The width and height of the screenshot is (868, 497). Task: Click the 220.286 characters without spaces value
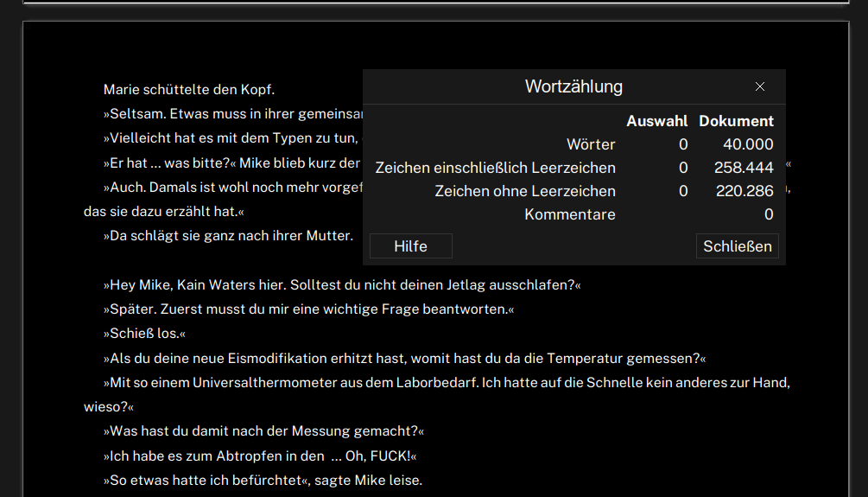coord(744,191)
